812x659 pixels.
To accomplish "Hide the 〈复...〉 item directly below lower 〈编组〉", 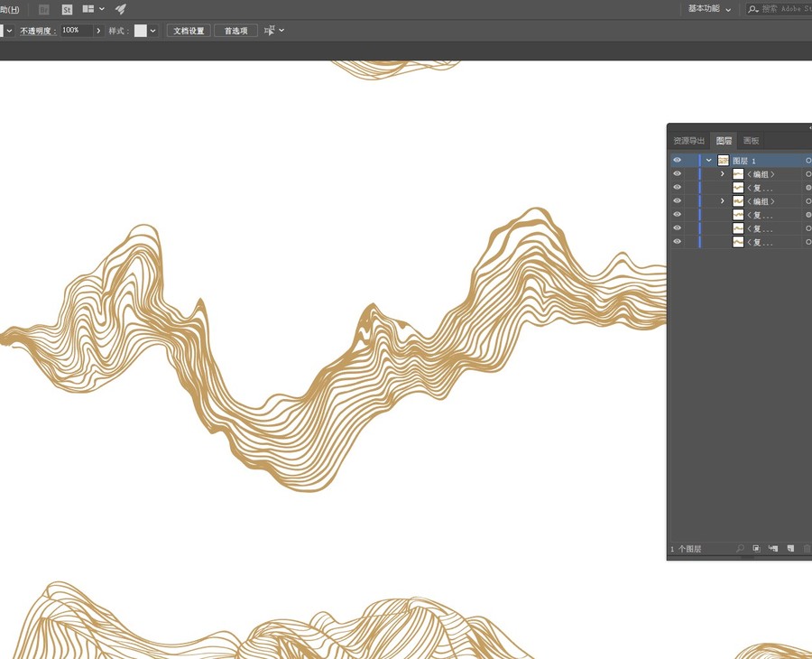I will click(677, 214).
